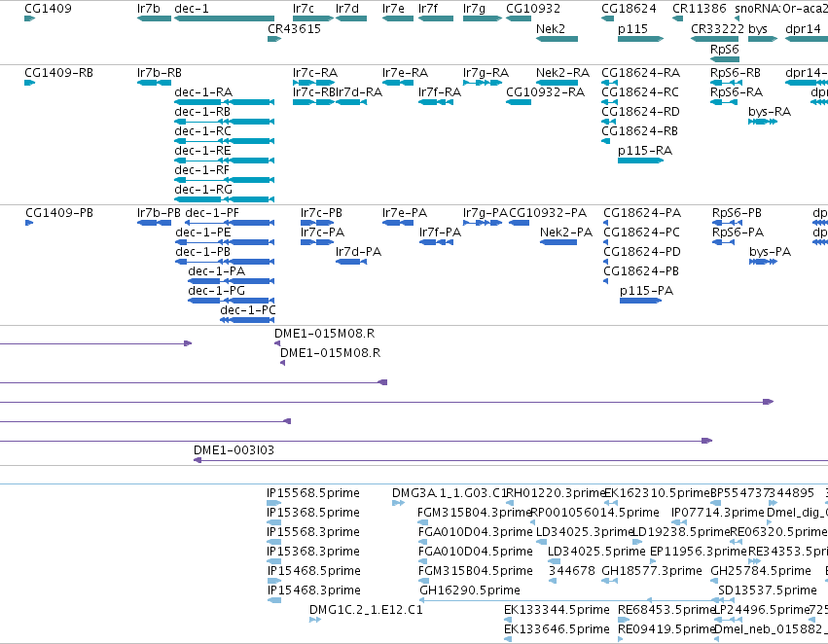Screen dimensions: 828x644
Task: Click the CG1409-RB transcript label
Action: click(x=59, y=72)
